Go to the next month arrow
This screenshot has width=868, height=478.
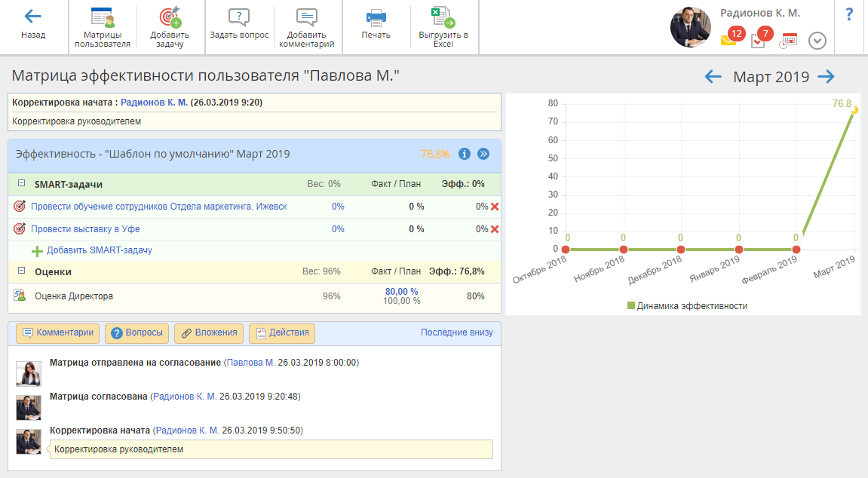(x=827, y=76)
